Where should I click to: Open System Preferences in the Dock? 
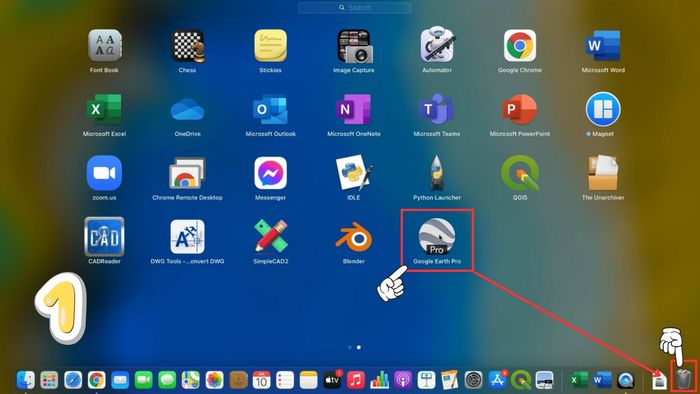point(474,380)
